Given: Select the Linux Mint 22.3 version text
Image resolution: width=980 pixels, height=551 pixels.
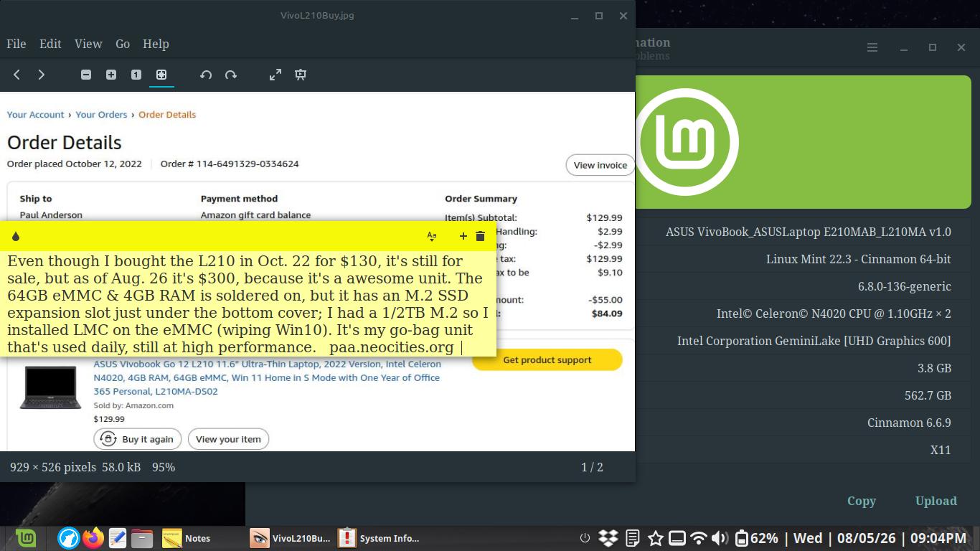Looking at the screenshot, I should pyautogui.click(x=859, y=259).
